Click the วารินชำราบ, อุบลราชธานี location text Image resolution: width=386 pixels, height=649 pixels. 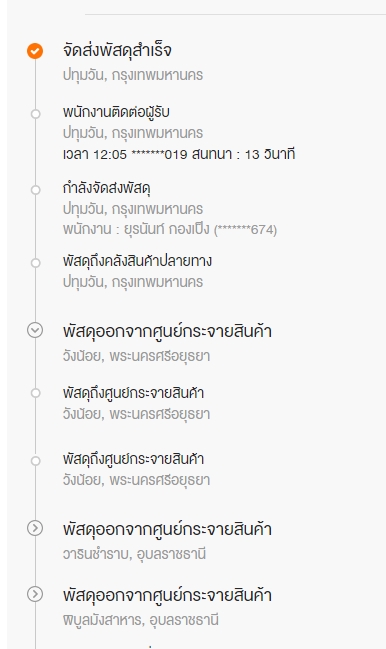[134, 554]
